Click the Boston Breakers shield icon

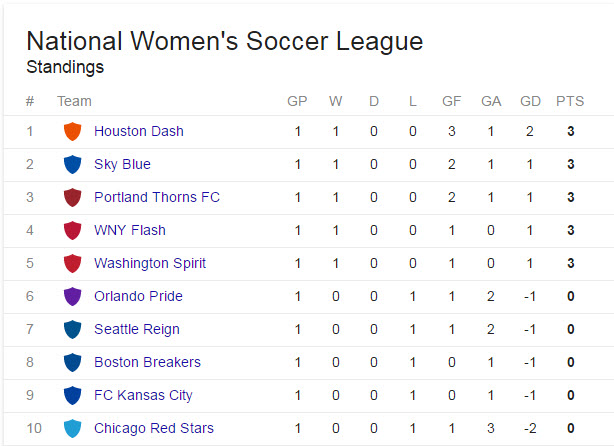click(x=72, y=362)
